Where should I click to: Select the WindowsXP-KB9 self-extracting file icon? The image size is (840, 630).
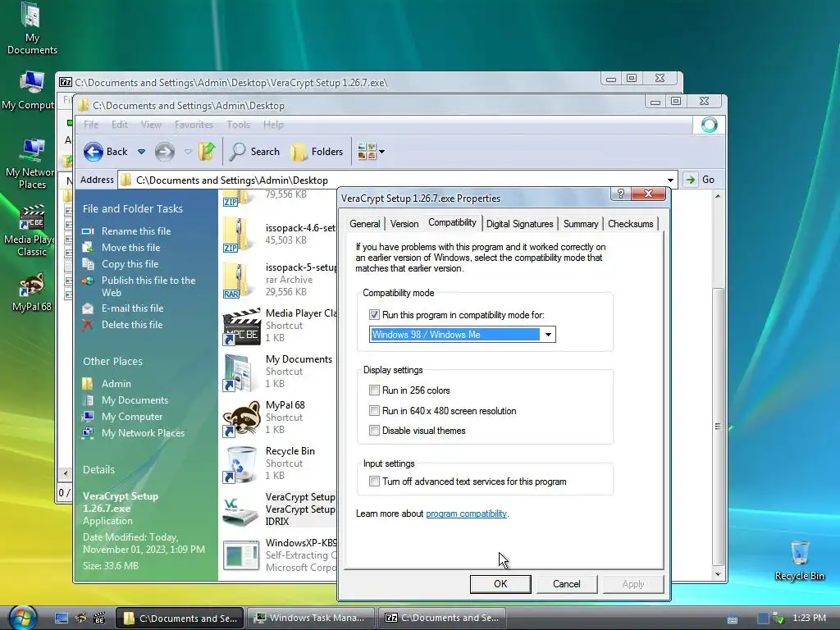241,555
